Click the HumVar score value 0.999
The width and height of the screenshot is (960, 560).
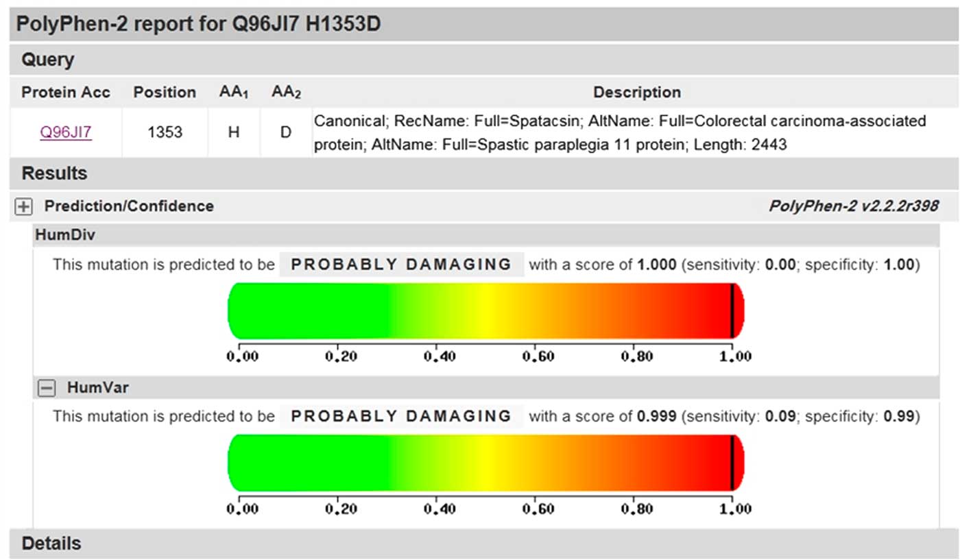point(657,416)
